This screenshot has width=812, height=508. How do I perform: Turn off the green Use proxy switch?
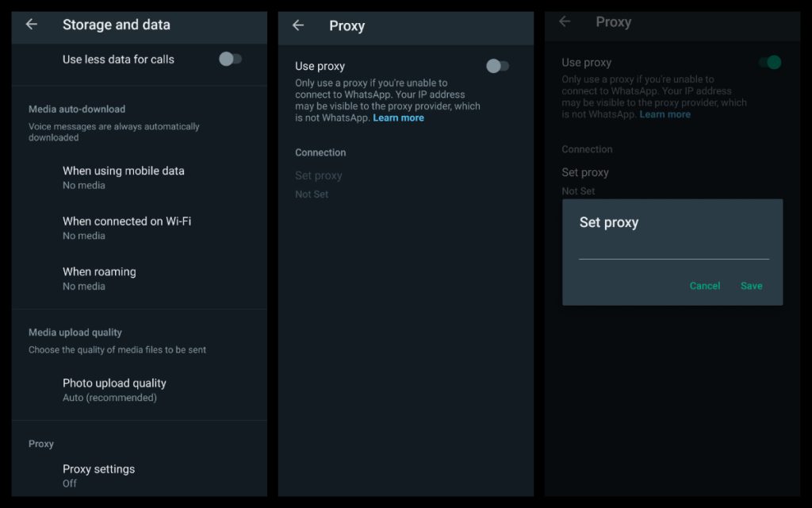pyautogui.click(x=770, y=62)
